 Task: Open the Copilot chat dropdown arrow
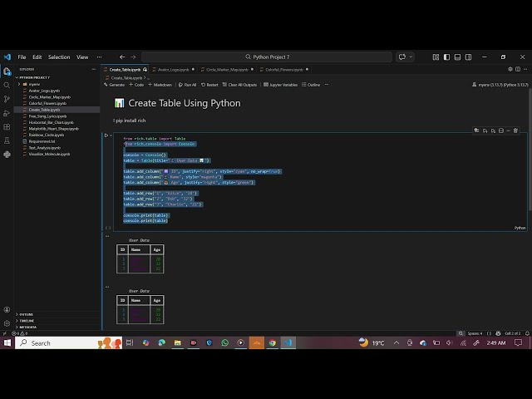(411, 57)
